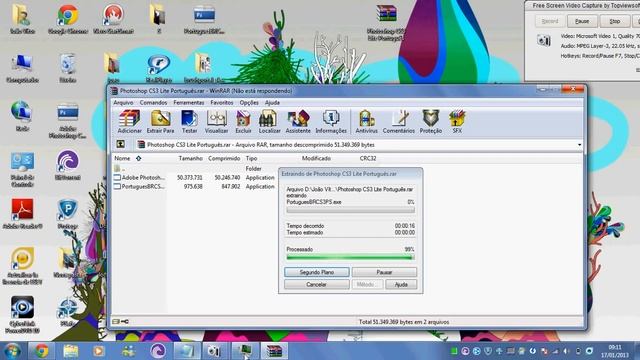The image size is (640, 360).
Task: Sort by the CRC32 column header
Action: pyautogui.click(x=368, y=158)
